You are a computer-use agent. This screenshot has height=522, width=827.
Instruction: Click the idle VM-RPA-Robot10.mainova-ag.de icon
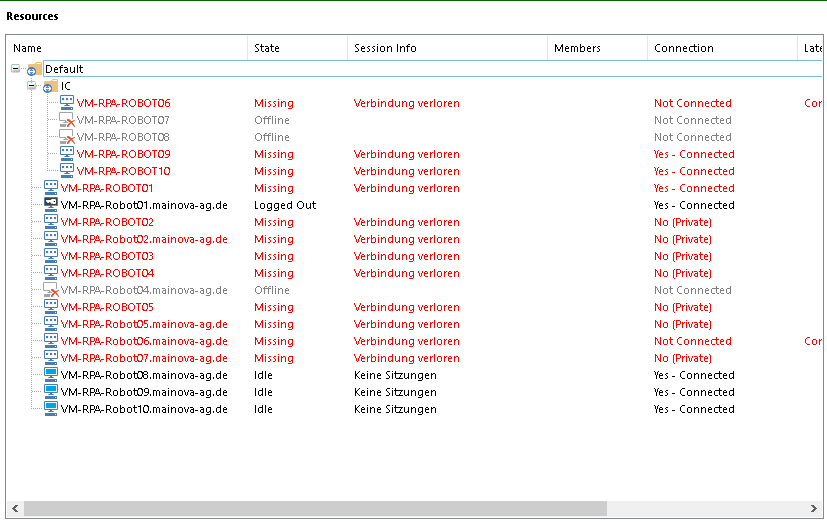[51, 409]
